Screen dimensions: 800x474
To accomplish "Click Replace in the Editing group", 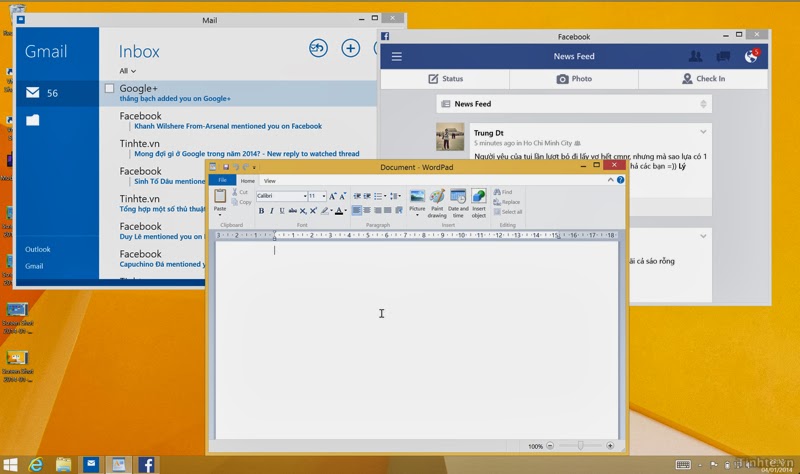I will tap(507, 202).
